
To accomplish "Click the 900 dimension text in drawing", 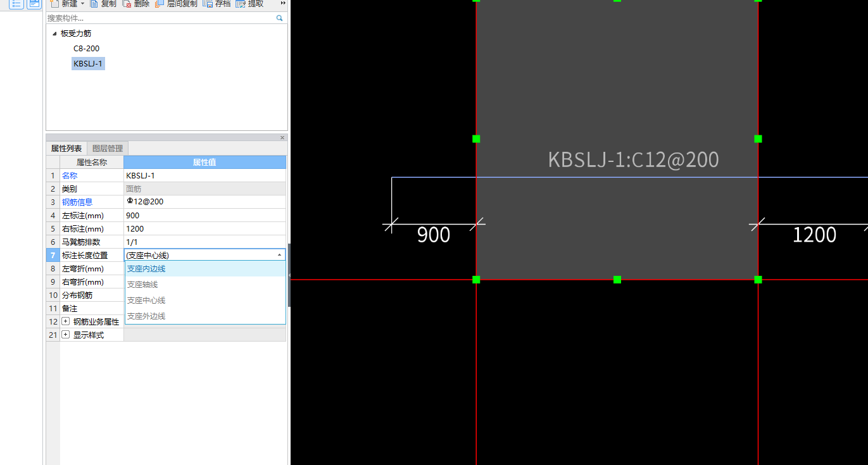I will click(434, 235).
